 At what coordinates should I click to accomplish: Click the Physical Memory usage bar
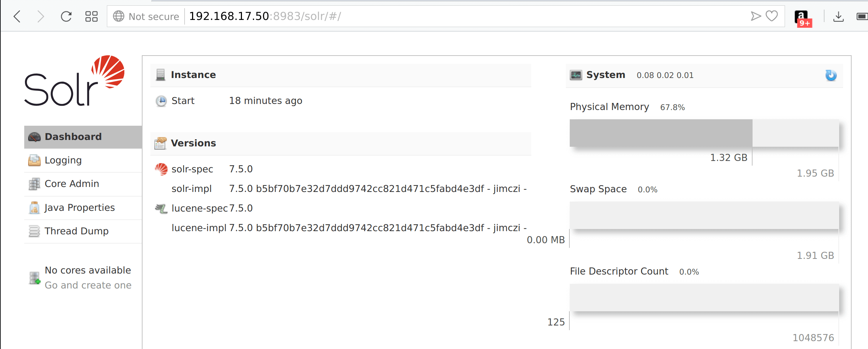click(x=704, y=133)
